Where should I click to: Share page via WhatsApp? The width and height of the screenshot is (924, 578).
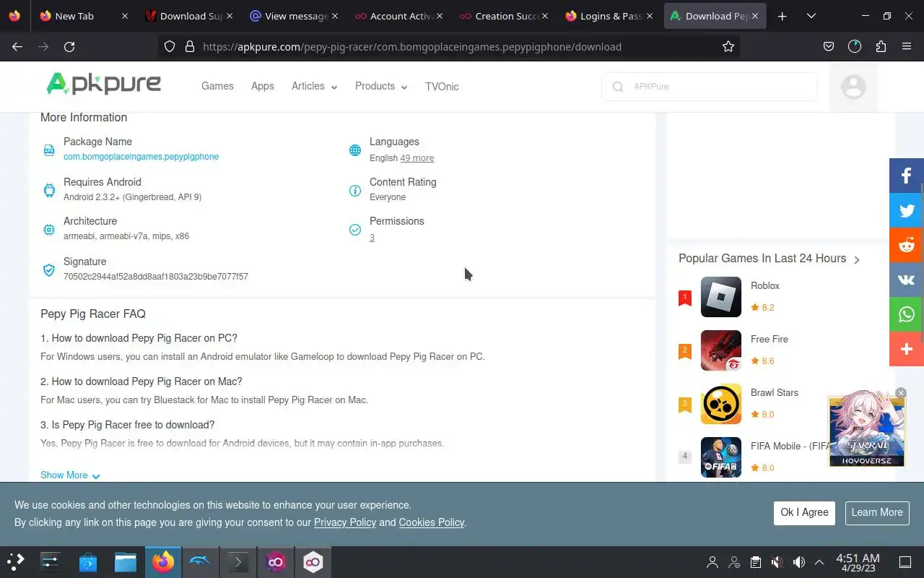[x=907, y=314]
